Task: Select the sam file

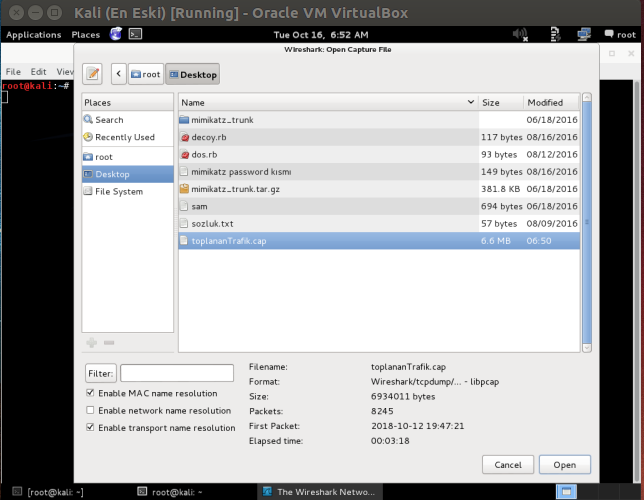Action: coord(379,206)
